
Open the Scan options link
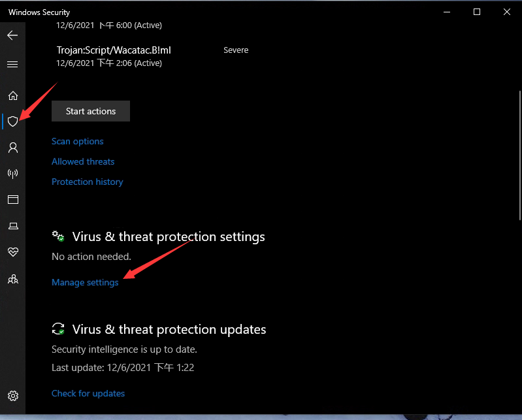78,141
